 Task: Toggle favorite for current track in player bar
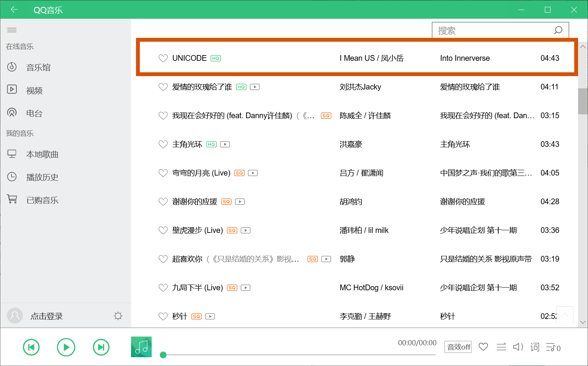[x=483, y=347]
